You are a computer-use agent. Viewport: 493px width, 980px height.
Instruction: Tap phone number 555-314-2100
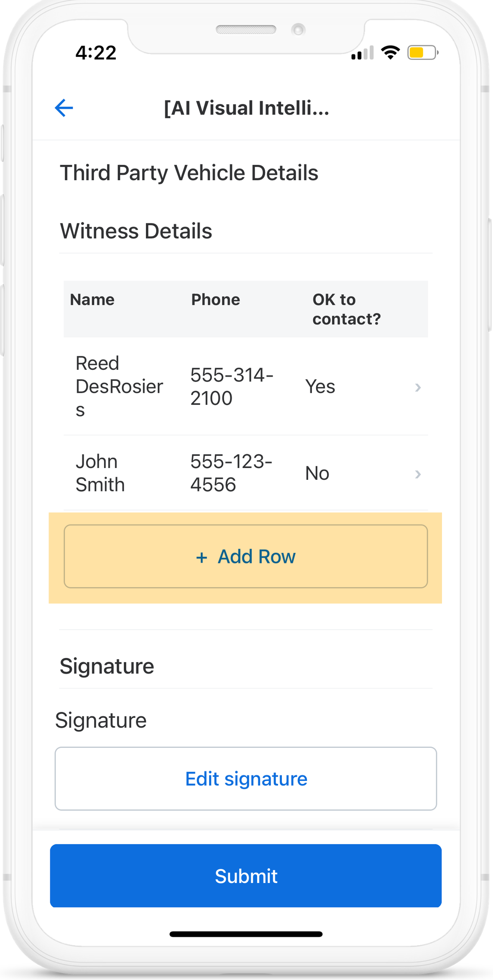(232, 386)
